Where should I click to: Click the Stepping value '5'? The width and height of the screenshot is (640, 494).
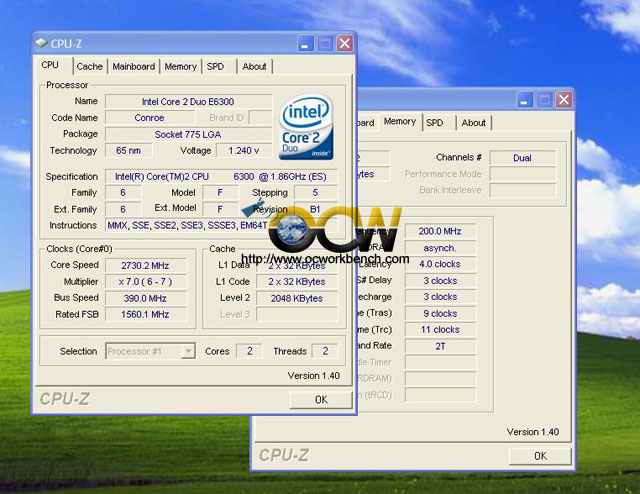coord(316,193)
